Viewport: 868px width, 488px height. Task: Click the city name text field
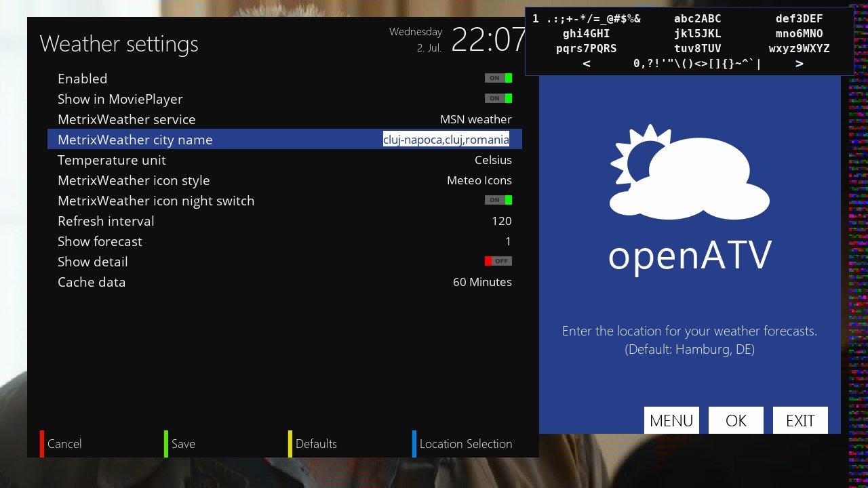click(446, 140)
